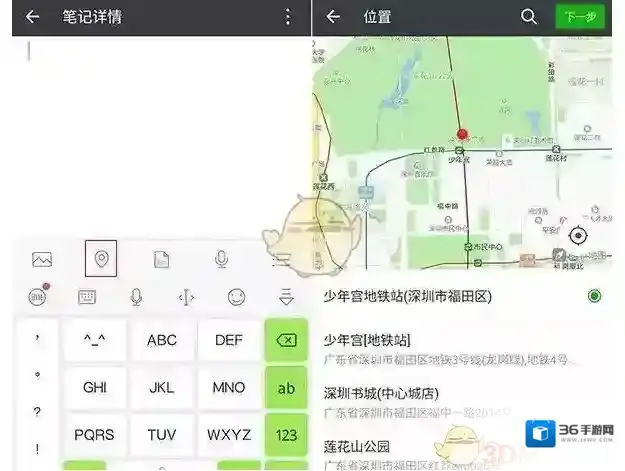The width and height of the screenshot is (625, 471).
Task: Tap the insert image icon
Action: click(42, 259)
